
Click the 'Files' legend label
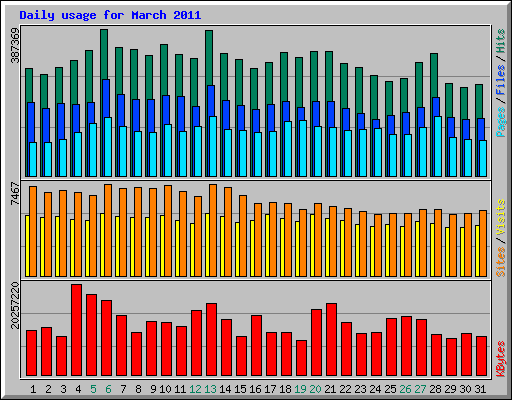501,79
